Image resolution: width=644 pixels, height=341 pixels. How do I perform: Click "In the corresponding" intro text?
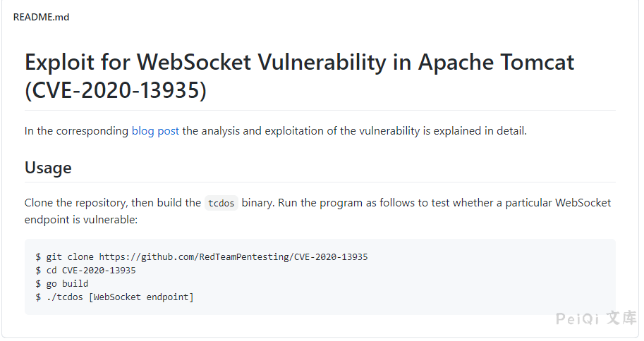coord(76,131)
